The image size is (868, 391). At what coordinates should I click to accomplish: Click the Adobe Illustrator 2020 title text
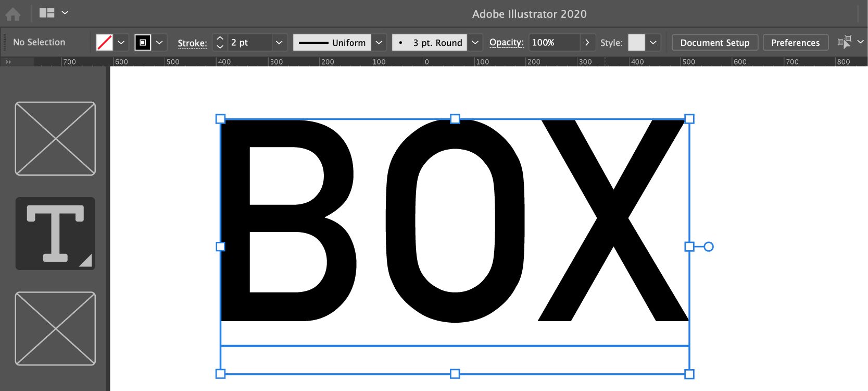click(x=530, y=14)
